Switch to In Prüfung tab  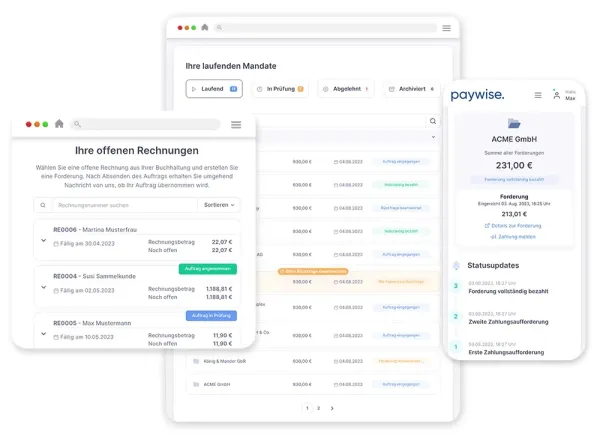[280, 89]
